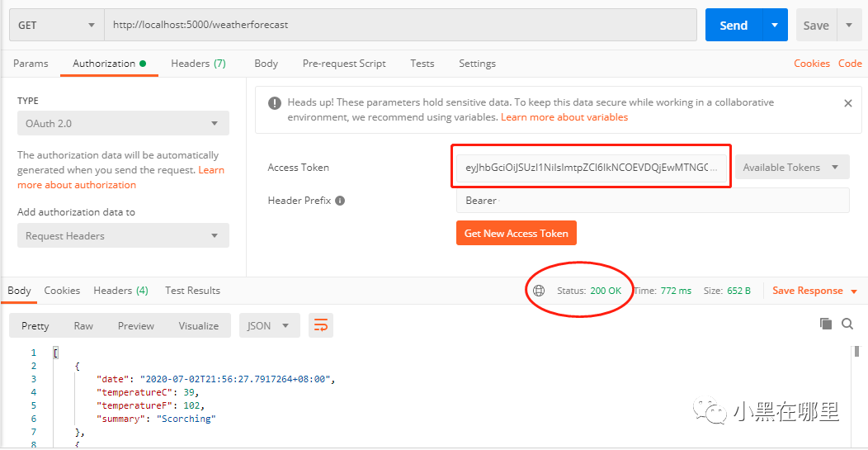The height and width of the screenshot is (450, 868).
Task: Copy response using the copy icon
Action: tap(826, 324)
